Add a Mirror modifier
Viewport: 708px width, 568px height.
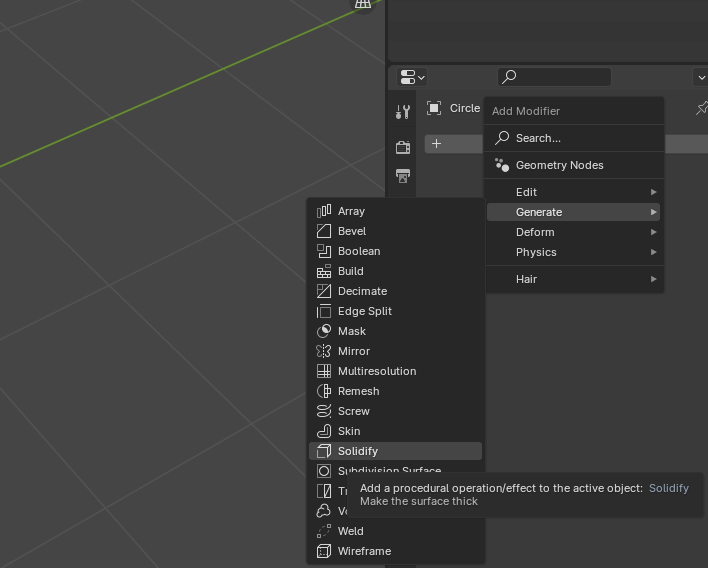coord(396,351)
